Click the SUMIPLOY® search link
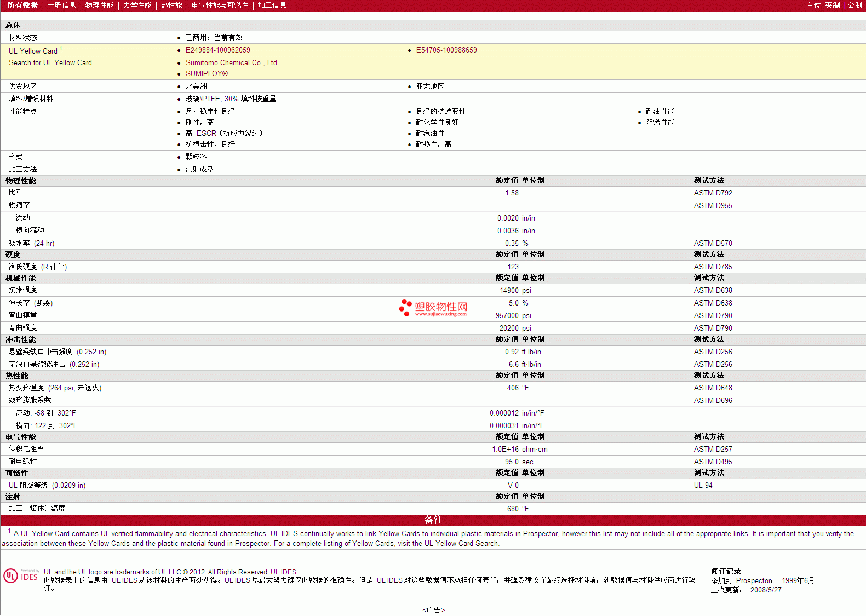This screenshot has height=616, width=866. (x=207, y=74)
